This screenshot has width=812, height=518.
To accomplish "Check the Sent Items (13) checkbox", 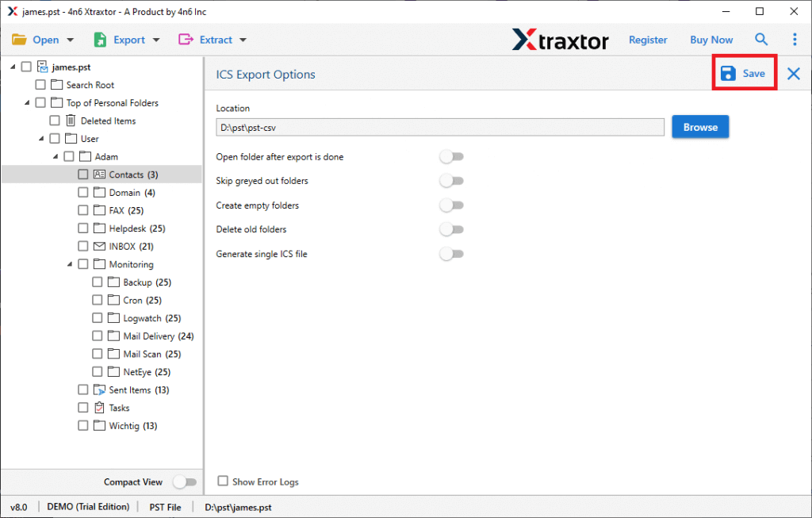I will tap(82, 389).
